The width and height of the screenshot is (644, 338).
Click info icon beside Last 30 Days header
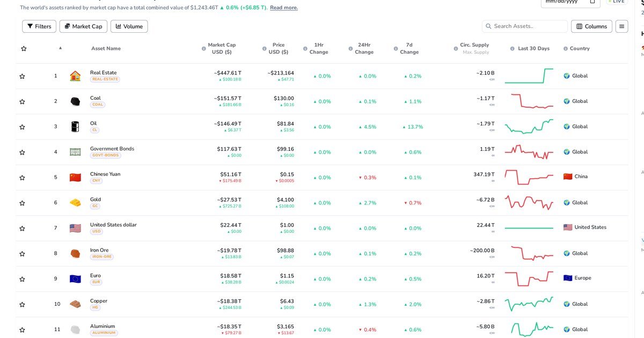point(513,49)
